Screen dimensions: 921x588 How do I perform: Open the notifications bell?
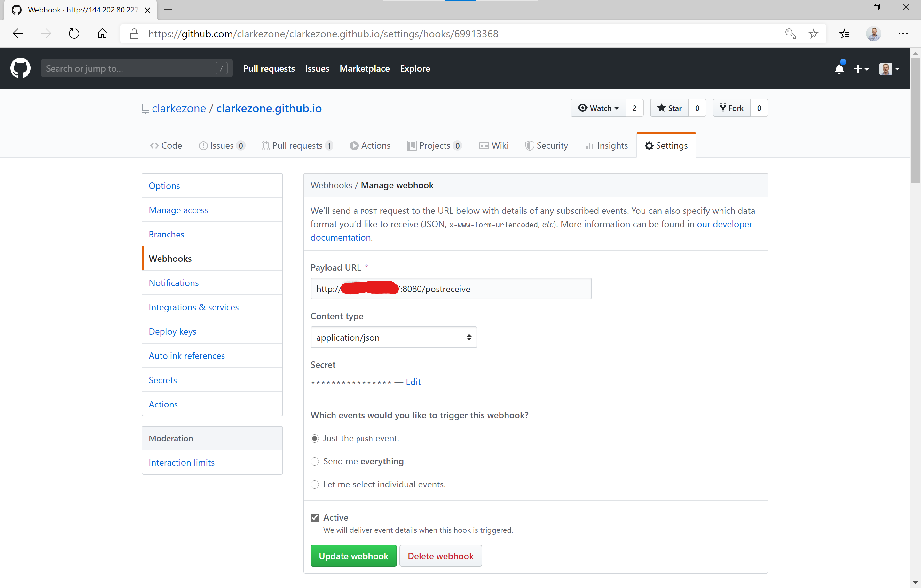coord(839,69)
